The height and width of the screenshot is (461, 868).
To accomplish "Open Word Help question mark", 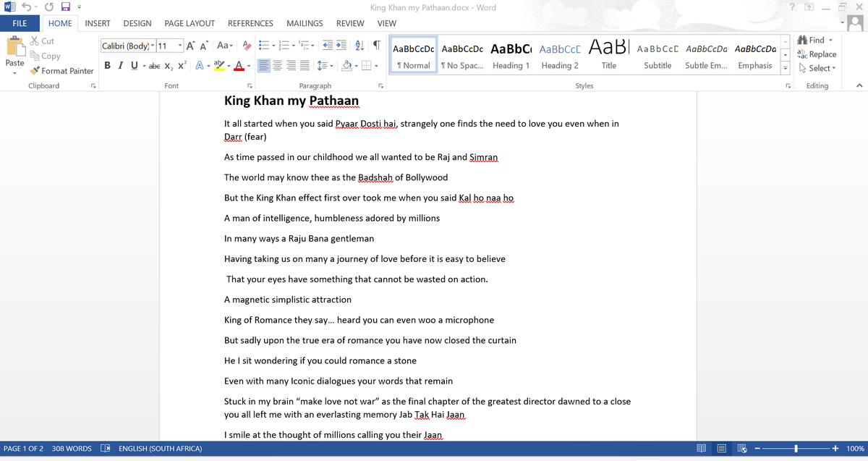I will [x=792, y=7].
